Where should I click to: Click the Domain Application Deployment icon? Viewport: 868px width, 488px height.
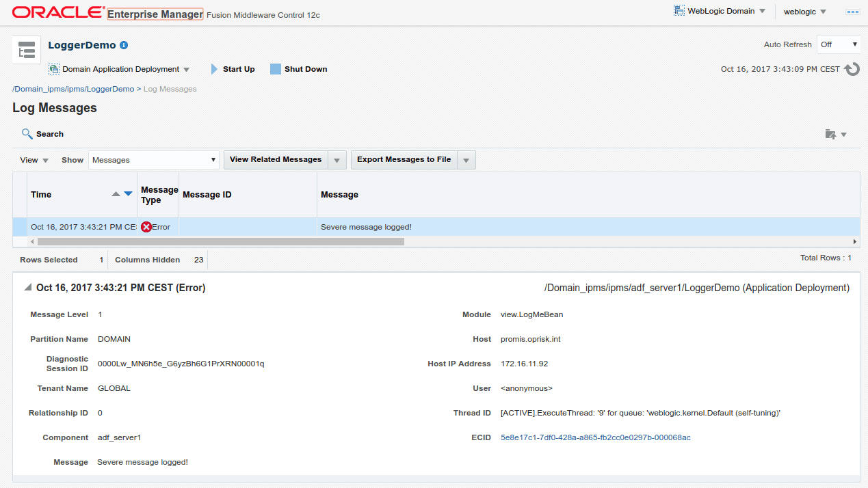click(x=53, y=68)
